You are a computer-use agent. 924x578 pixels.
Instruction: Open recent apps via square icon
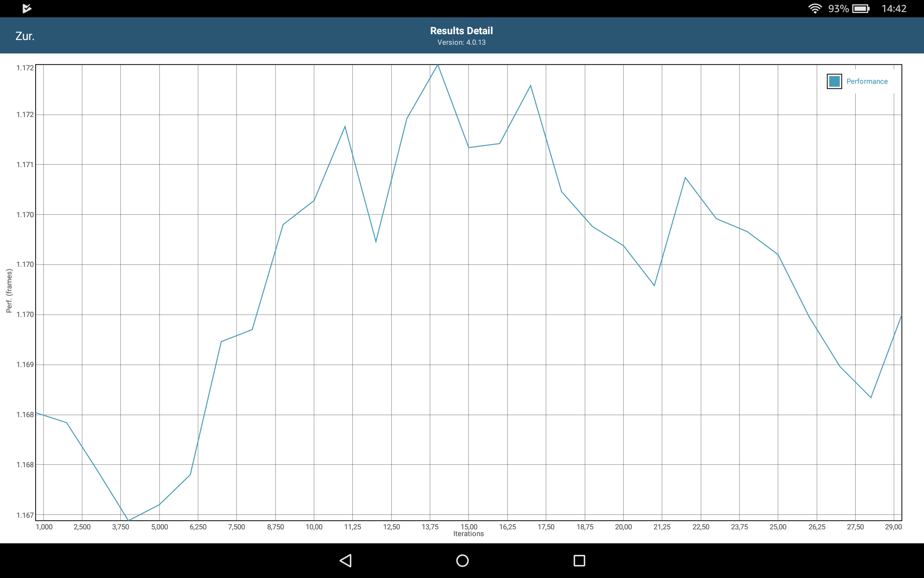(579, 561)
